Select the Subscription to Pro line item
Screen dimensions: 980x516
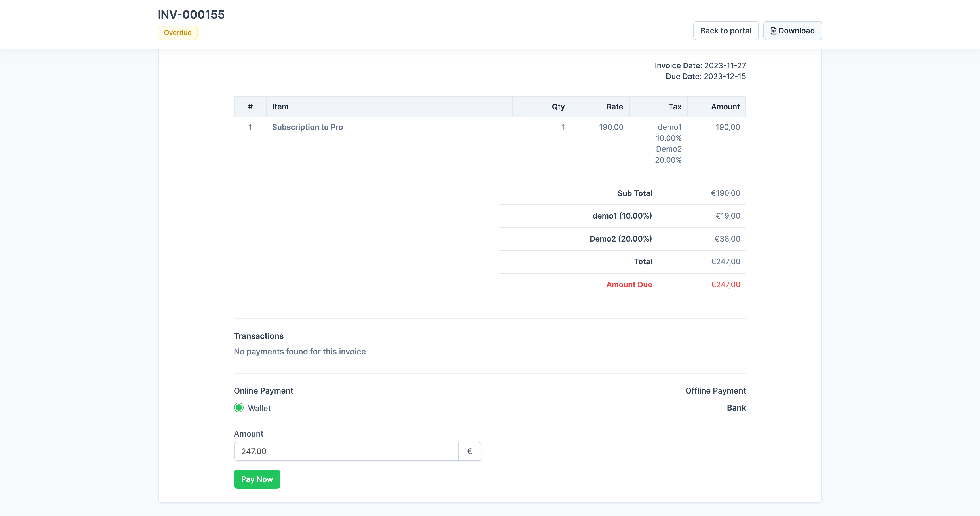coord(307,127)
